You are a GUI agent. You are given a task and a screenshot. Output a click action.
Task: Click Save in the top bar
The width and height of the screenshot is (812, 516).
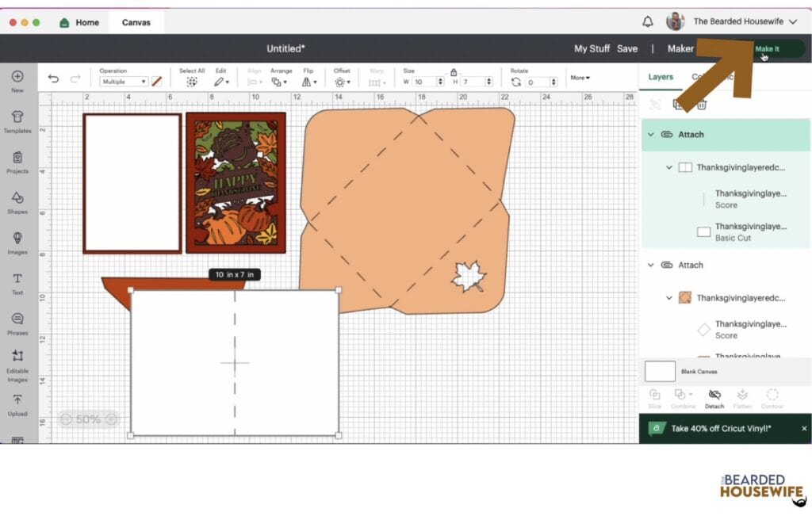626,49
